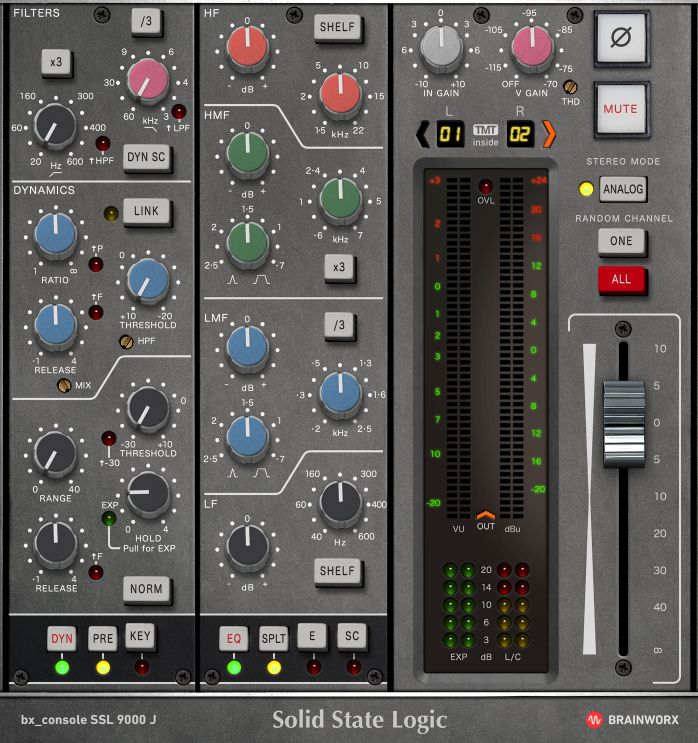Enable the HF SHELF button
Image resolution: width=698 pixels, height=743 pixels.
click(337, 27)
